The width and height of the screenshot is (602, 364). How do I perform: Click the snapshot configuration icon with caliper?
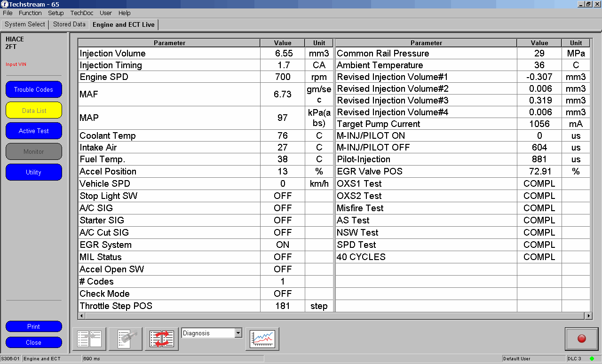pos(126,339)
